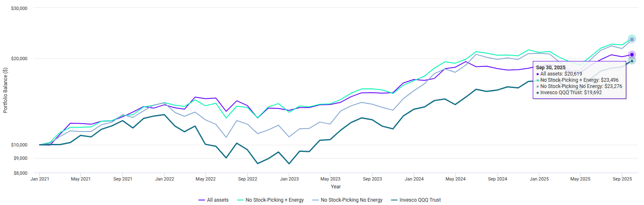Hide the No Stock-Picking + Energy legend label

pos(275,200)
